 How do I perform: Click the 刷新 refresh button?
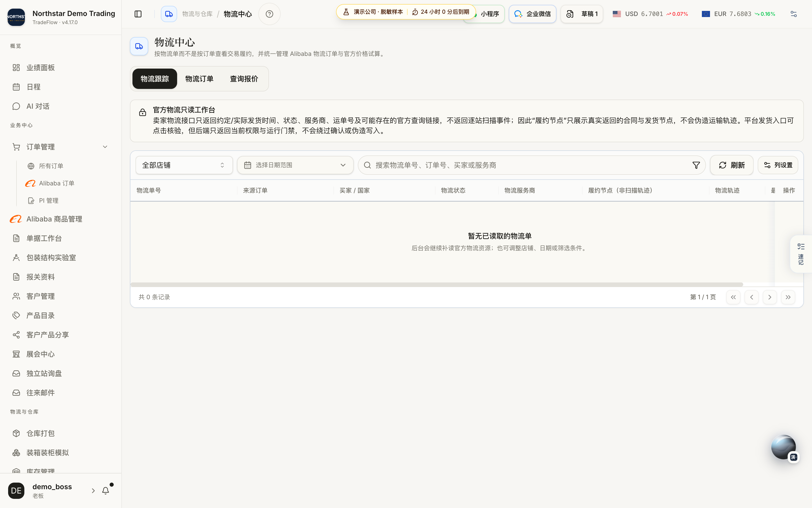point(732,165)
